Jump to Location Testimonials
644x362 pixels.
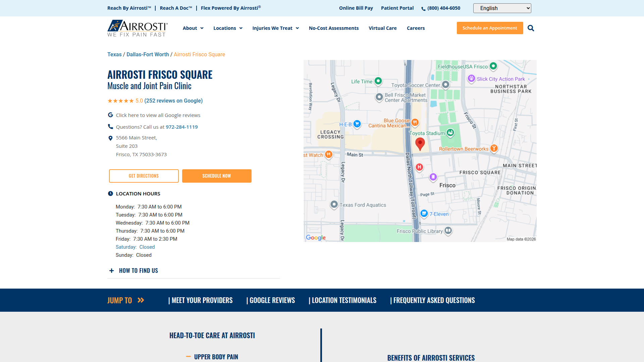tap(342, 300)
